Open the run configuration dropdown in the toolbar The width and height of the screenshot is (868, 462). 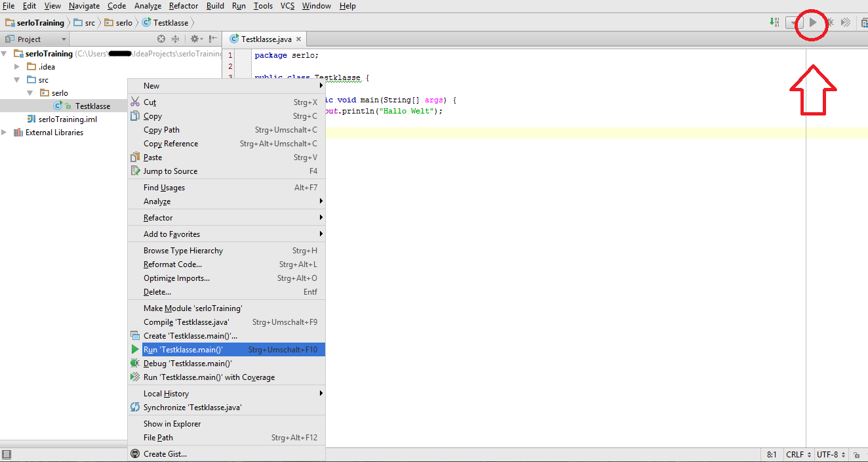[x=794, y=22]
